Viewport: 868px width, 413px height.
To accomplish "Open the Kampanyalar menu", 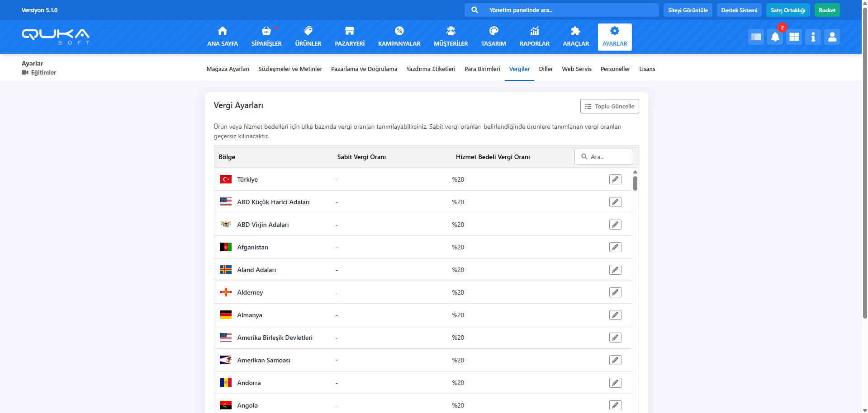I will [399, 37].
